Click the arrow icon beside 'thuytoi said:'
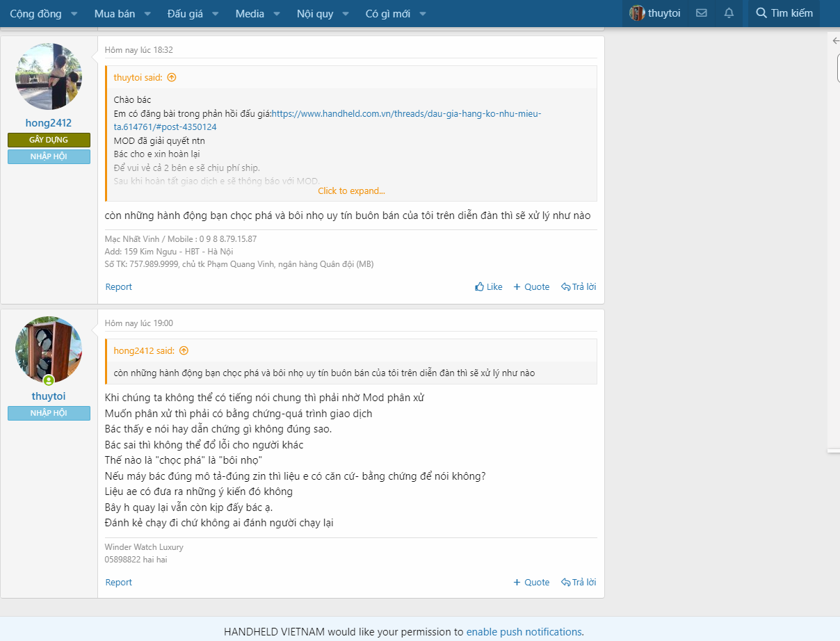The width and height of the screenshot is (840, 641). (172, 78)
